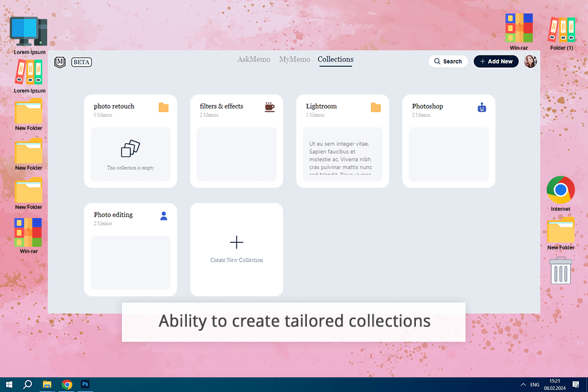Open the notification center icon

[576, 385]
